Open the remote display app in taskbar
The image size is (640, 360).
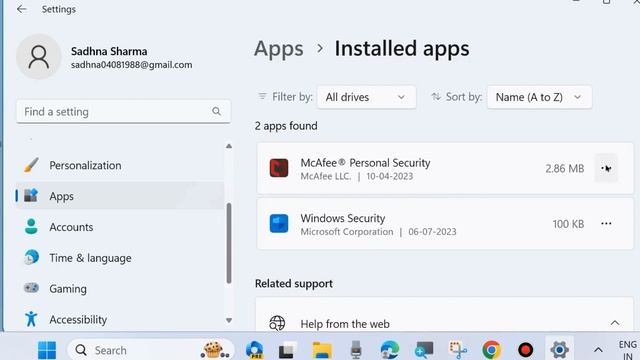coord(424,350)
